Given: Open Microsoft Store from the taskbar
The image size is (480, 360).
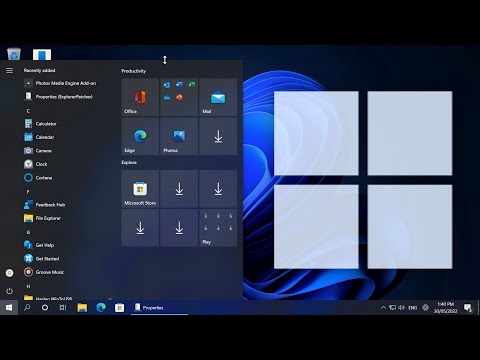Looking at the screenshot, I should [120, 308].
